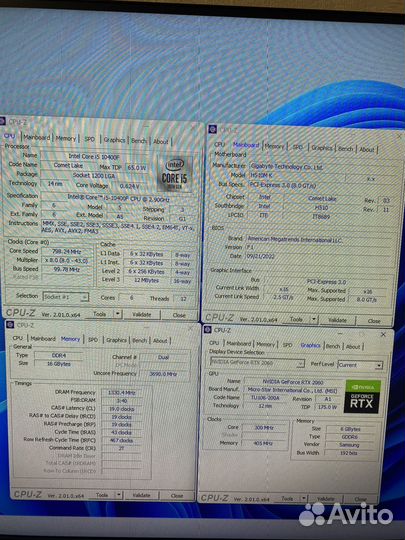Screen dimensions: 405x540
Task: Open Tools dropdown arrow in Graphics window
Action: tap(303, 498)
